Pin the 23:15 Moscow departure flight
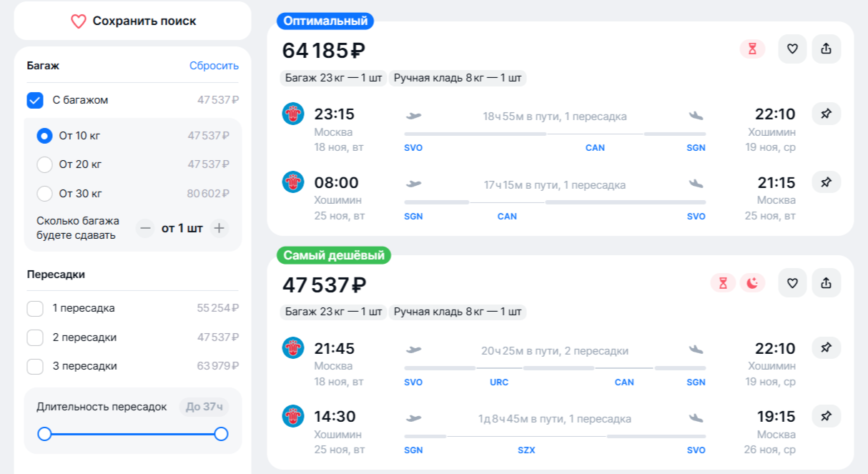868x474 pixels. (x=826, y=114)
